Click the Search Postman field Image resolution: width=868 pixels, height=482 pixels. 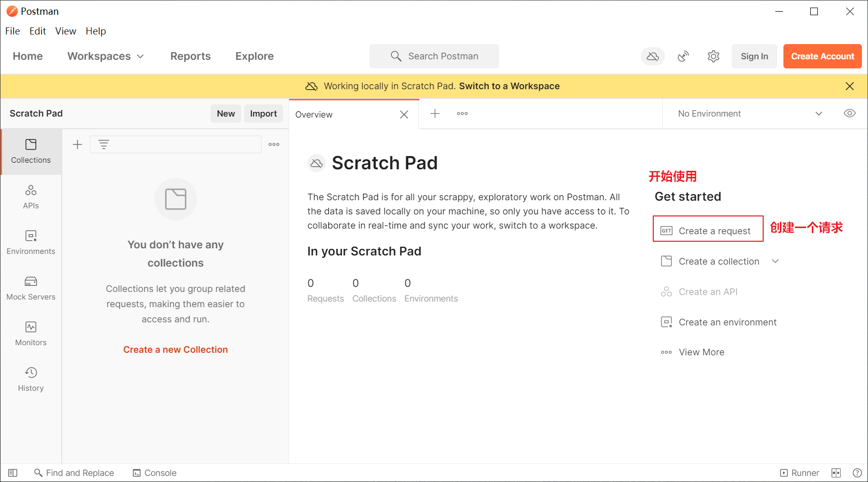point(434,56)
